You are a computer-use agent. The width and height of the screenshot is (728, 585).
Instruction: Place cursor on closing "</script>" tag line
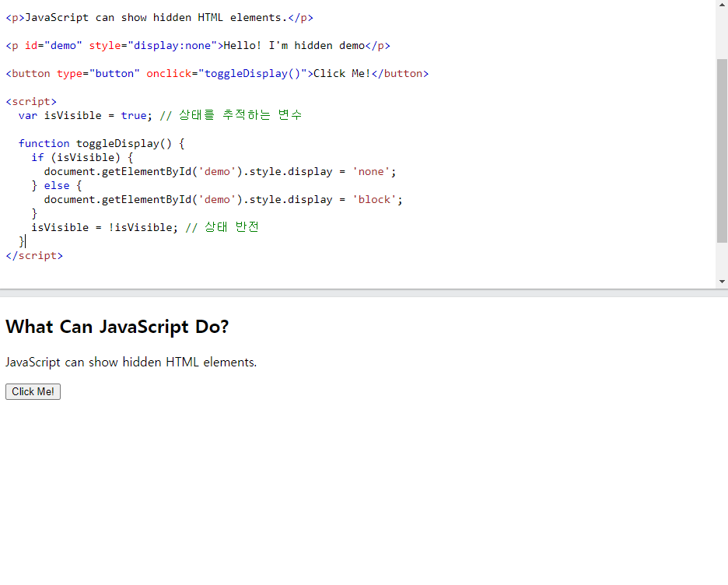(34, 255)
